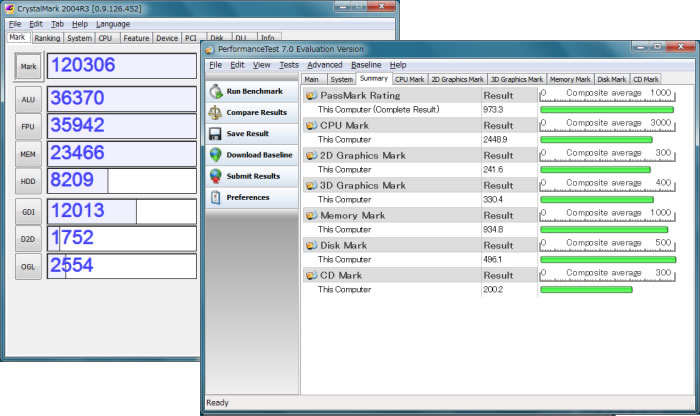Switch to the Device tab in CrystalMark
Viewport: 700px width, 416px height.
[167, 38]
